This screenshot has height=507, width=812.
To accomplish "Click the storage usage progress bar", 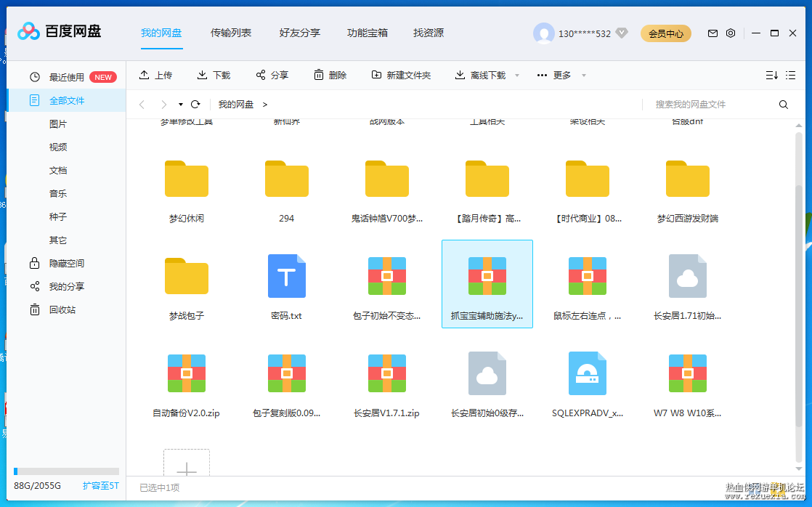I will click(66, 471).
